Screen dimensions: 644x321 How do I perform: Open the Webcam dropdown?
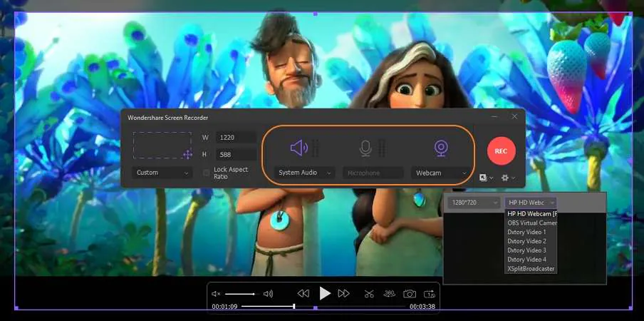coord(442,173)
